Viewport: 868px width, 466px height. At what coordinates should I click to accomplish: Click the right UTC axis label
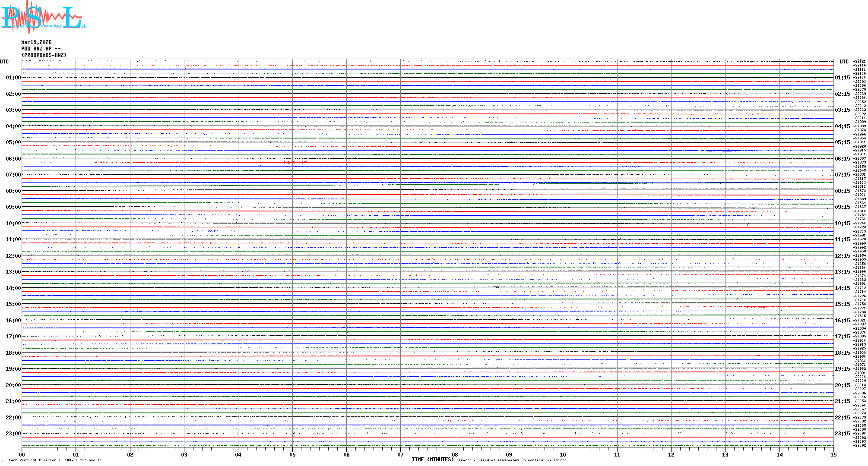844,62
